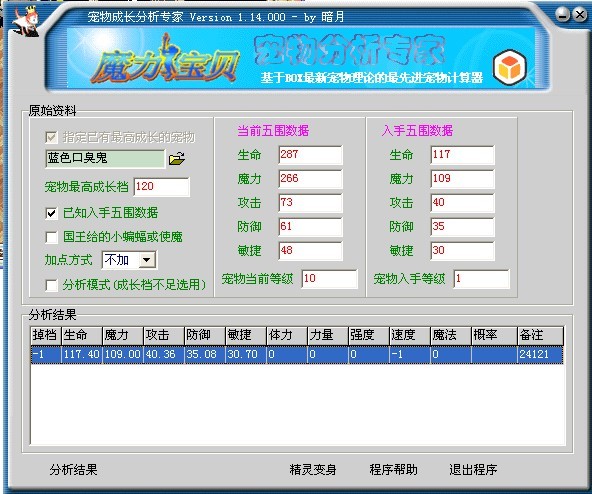592x494 pixels.
Task: Focus the 宠物最高成长档 field
Action: tap(162, 187)
